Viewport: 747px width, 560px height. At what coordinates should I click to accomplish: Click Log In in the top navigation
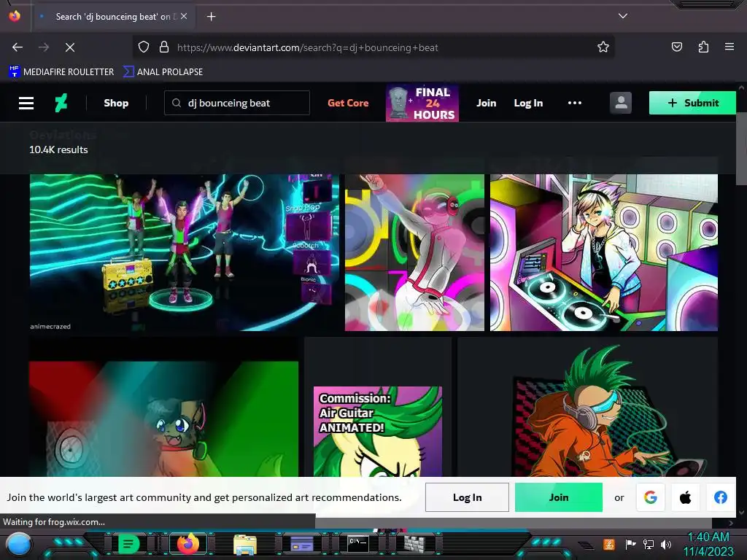click(528, 103)
